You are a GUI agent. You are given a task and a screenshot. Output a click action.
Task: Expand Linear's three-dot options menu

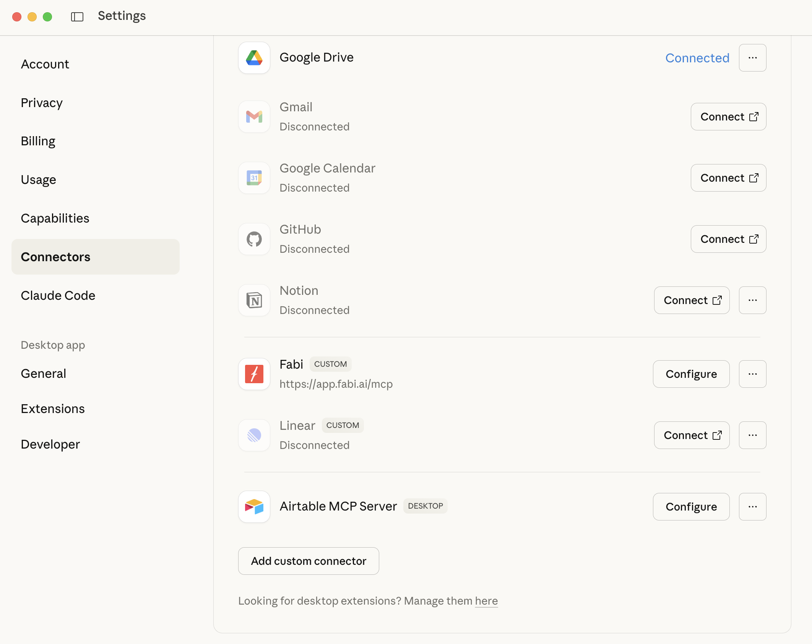pyautogui.click(x=752, y=435)
